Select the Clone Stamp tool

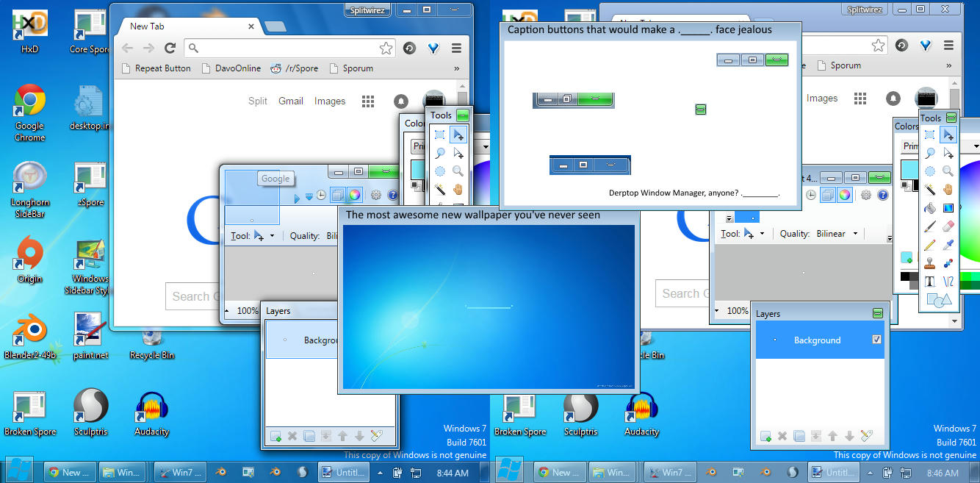click(x=930, y=263)
